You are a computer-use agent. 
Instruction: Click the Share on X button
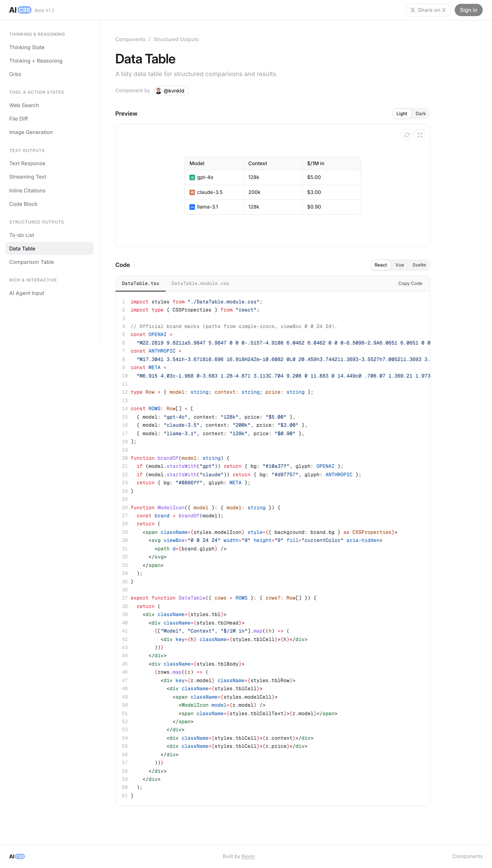point(428,10)
